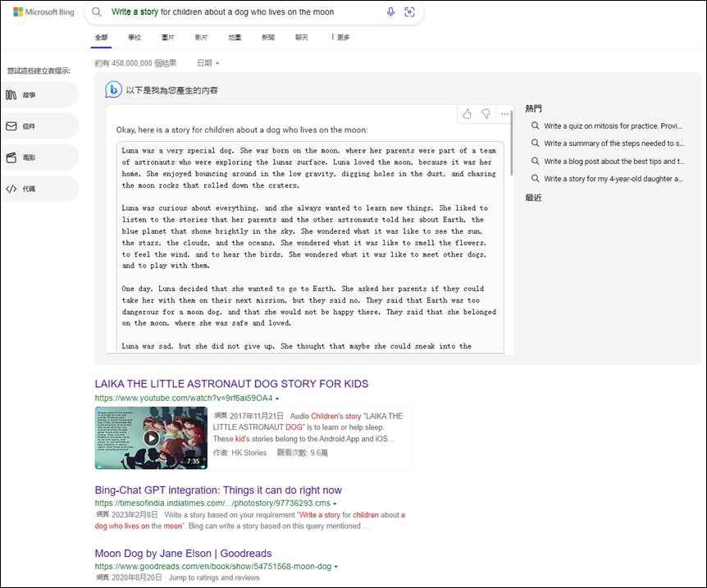The width and height of the screenshot is (707, 588).
Task: Select 'Write a quiz on mitosis' suggestion
Action: click(613, 125)
